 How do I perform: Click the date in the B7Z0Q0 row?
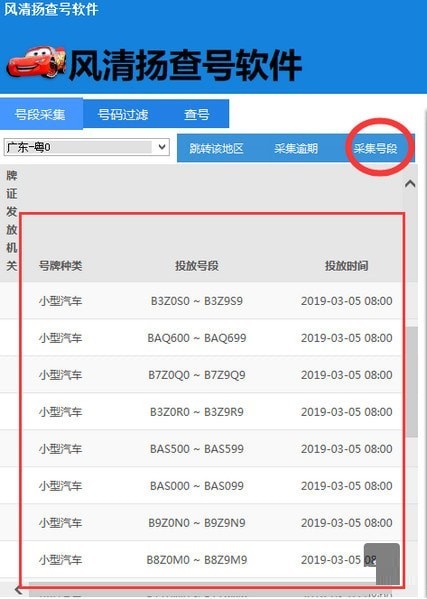coord(346,375)
